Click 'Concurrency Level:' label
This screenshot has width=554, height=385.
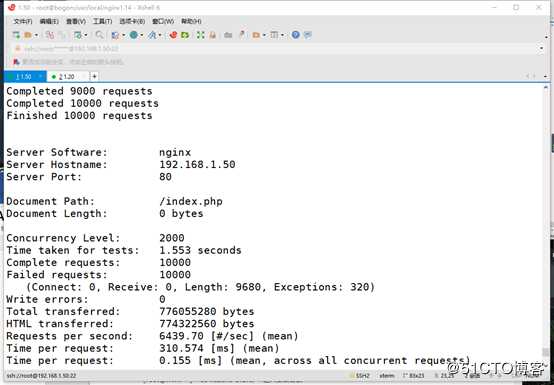click(x=63, y=238)
